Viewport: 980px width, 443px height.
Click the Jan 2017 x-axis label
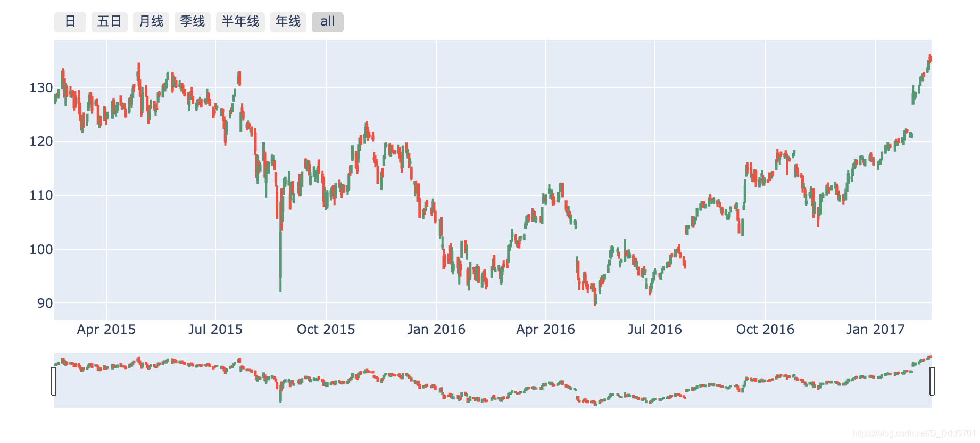pyautogui.click(x=876, y=330)
